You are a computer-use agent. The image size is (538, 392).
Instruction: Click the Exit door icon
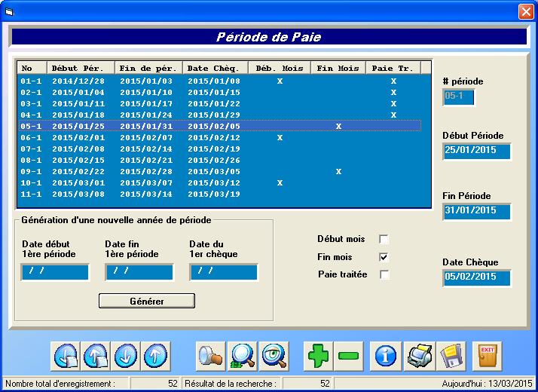tap(487, 355)
